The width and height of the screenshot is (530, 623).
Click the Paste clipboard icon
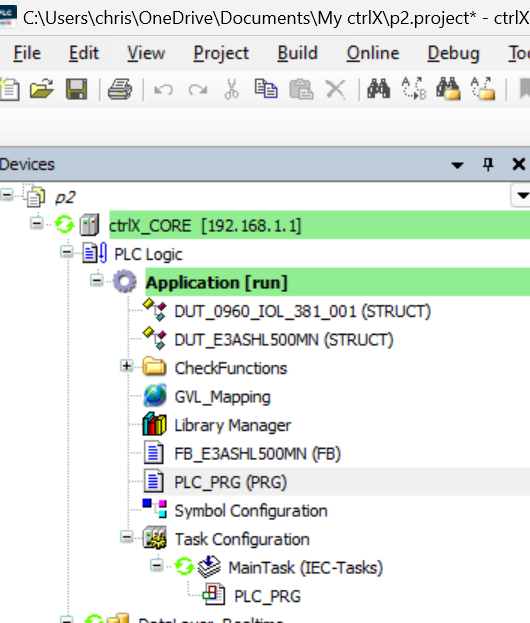point(301,89)
